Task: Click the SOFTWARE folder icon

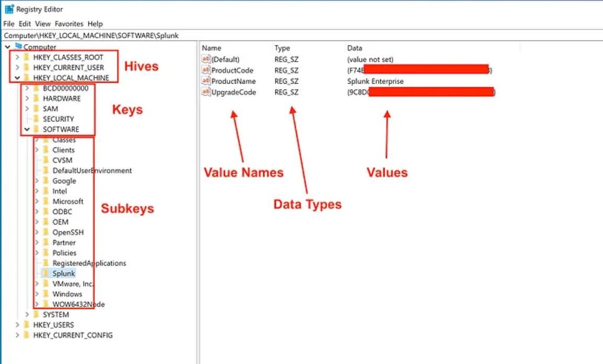Action: point(37,129)
